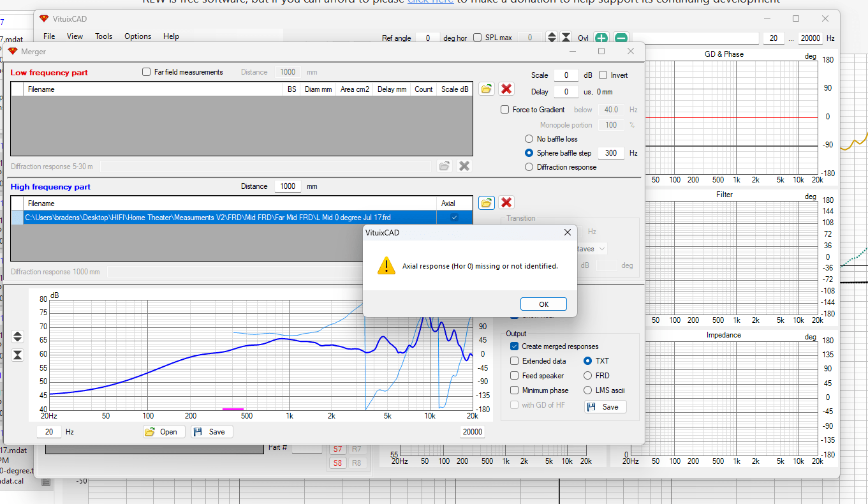Click Merger chart maximum frequency field 20000
868x504 pixels.
[473, 432]
